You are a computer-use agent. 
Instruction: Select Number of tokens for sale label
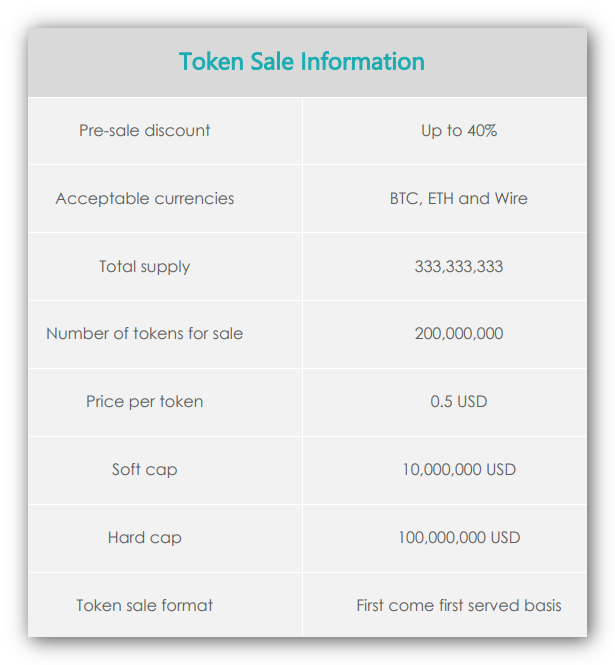pos(144,333)
